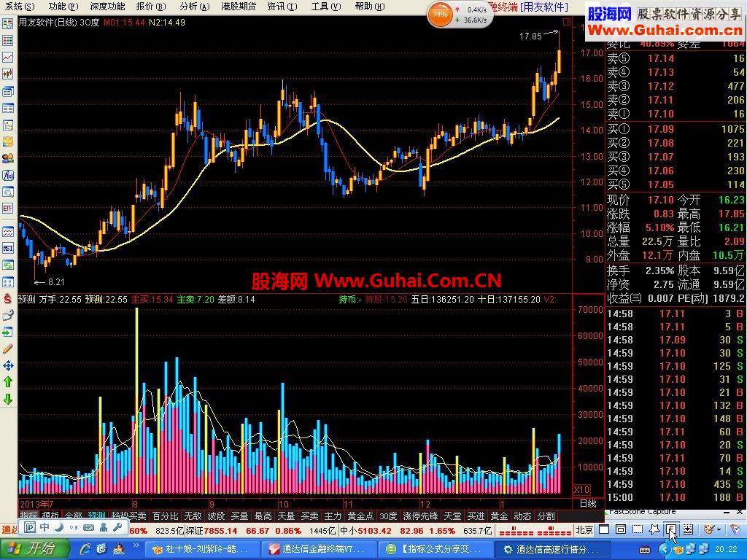
Task: Select the 波段 indicator tab
Action: (216, 516)
